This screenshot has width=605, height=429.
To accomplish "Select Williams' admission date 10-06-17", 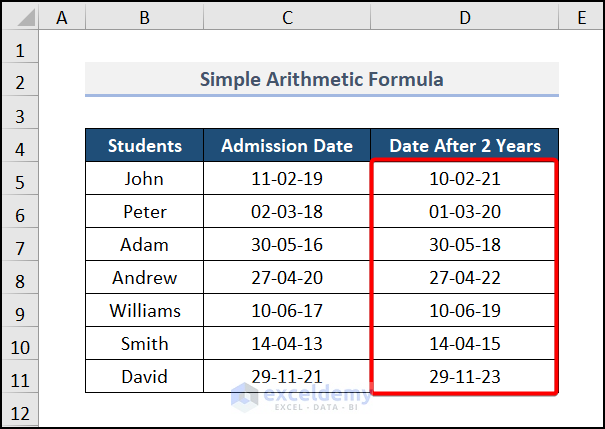I will click(287, 311).
